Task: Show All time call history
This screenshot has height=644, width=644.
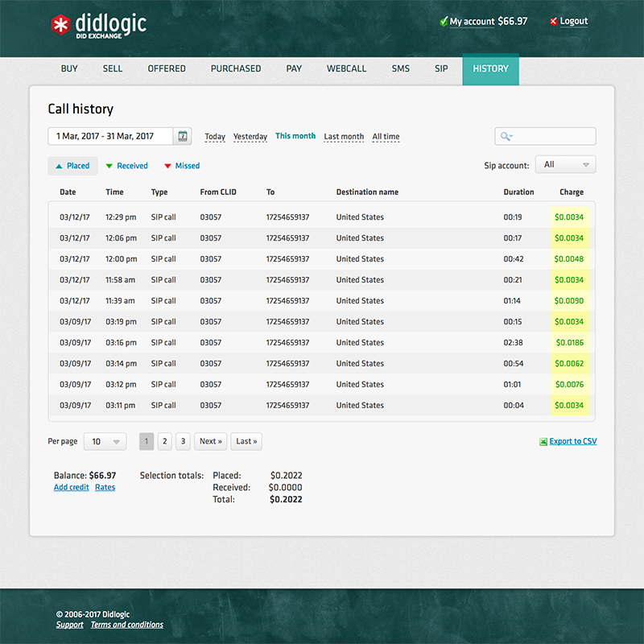Action: click(386, 136)
